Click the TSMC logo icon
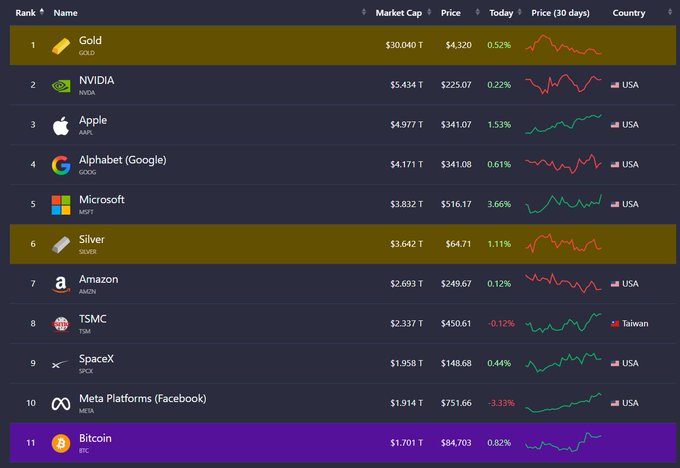The image size is (680, 468). click(x=61, y=324)
